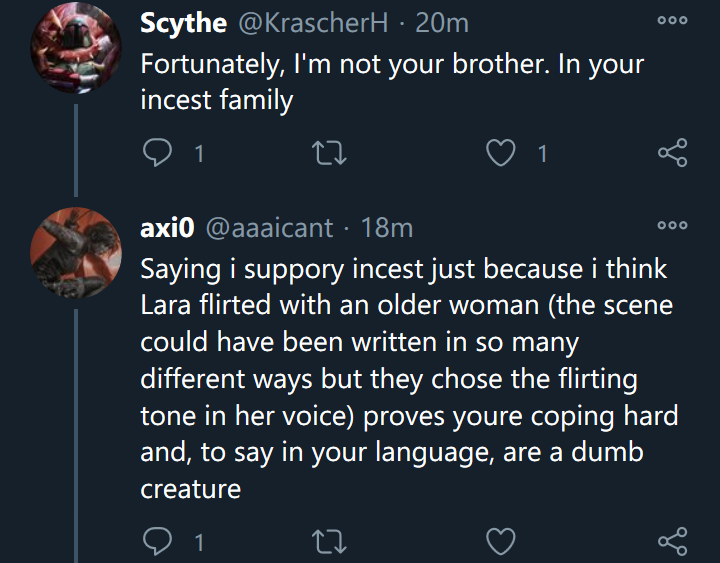Open the 20m timestamp permalink
The height and width of the screenshot is (563, 720).
[x=442, y=23]
